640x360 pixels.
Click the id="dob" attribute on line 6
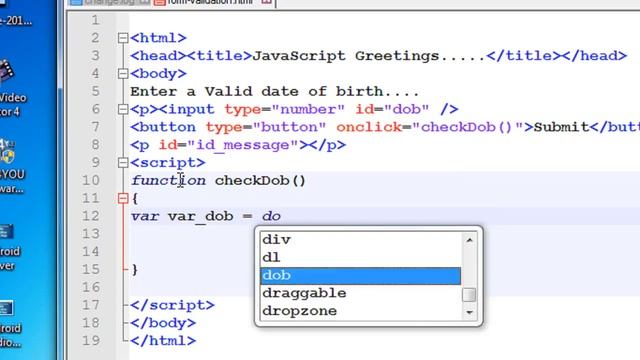[x=392, y=109]
